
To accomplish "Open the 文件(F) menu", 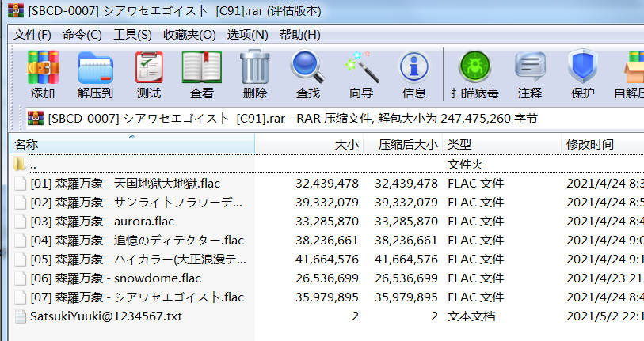I will click(32, 35).
